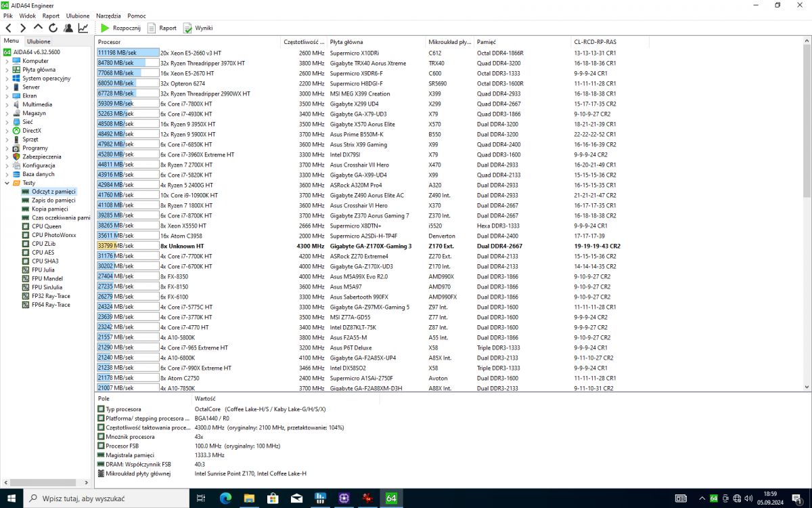Select the FPU Julia test
Viewport: 812px width, 508px height.
[x=43, y=270]
